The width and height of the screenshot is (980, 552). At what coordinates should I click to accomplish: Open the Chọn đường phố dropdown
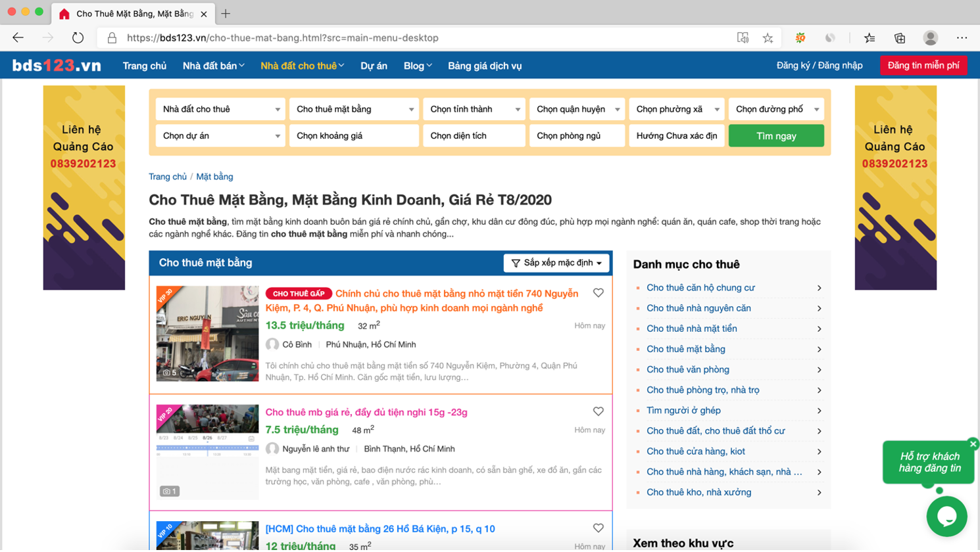tap(776, 109)
